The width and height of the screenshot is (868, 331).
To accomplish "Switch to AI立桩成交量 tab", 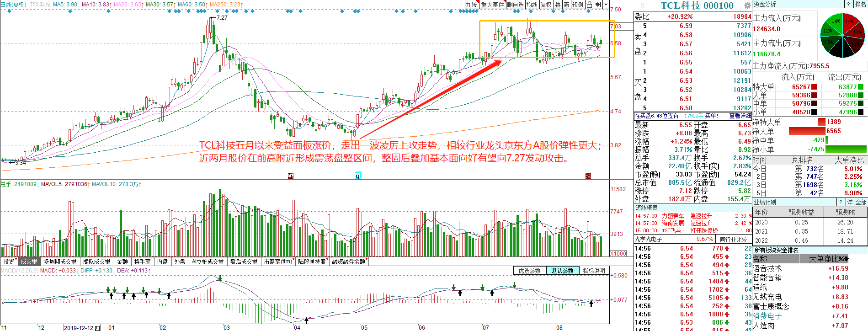I will tap(208, 262).
